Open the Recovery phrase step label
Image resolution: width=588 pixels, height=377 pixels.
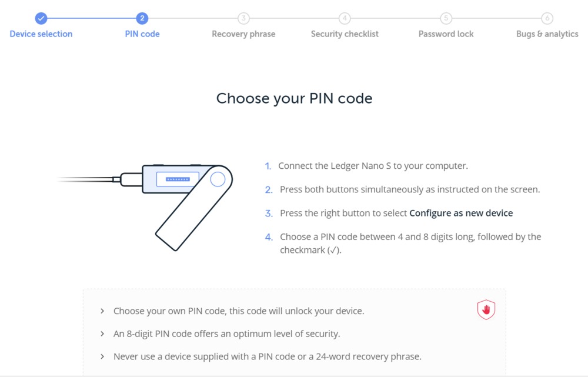tap(243, 34)
